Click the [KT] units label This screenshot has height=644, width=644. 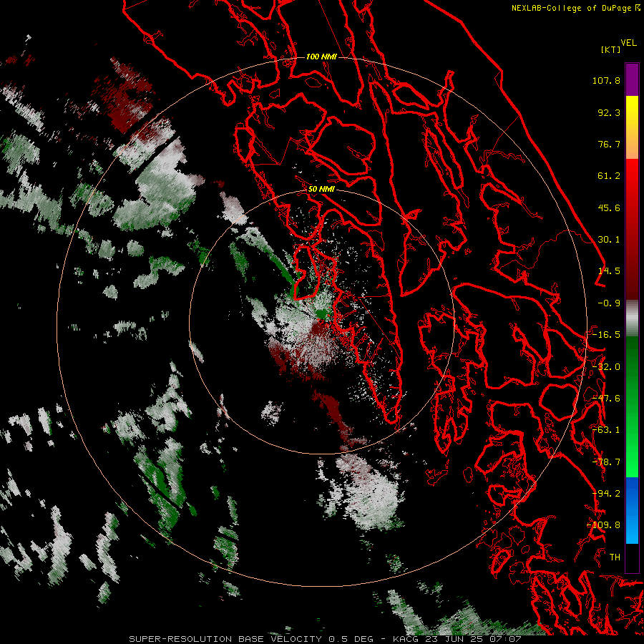(611, 49)
